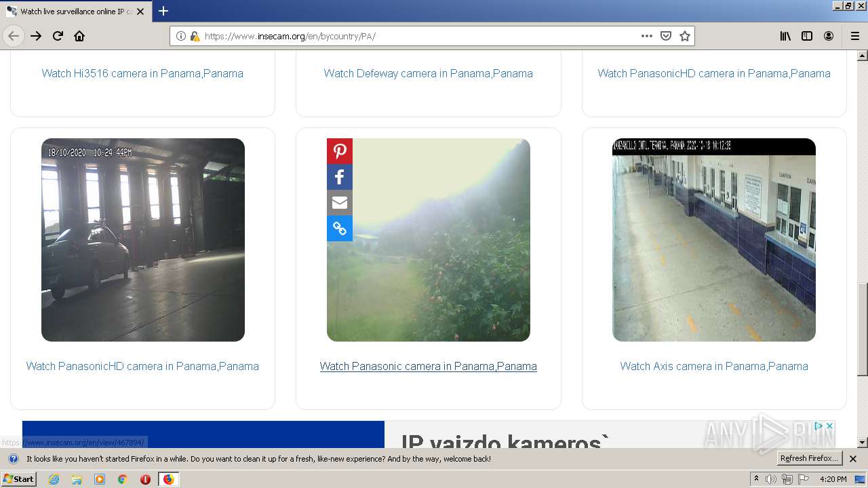
Task: Go forward one page
Action: [36, 36]
